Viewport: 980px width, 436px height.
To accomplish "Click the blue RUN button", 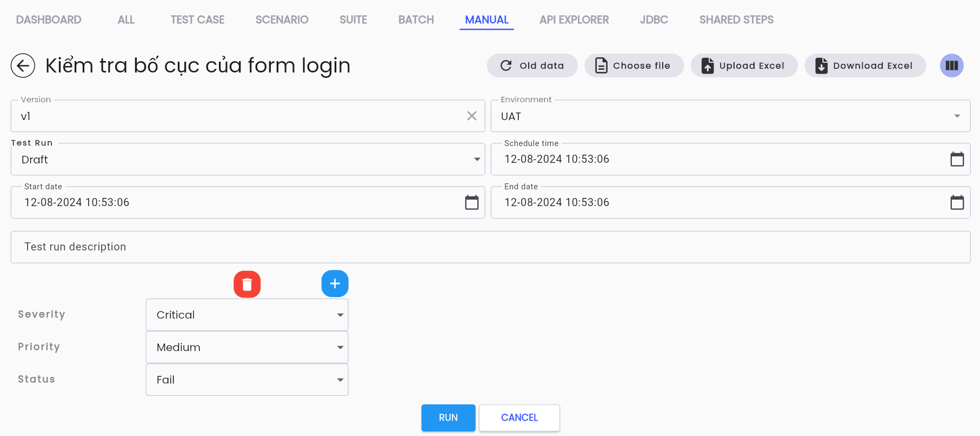I will click(x=448, y=418).
